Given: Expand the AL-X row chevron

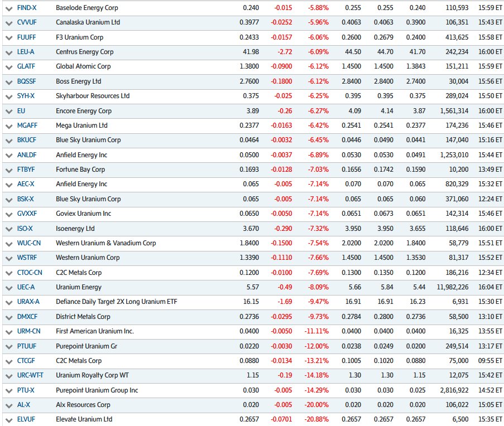Looking at the screenshot, I should (9, 405).
